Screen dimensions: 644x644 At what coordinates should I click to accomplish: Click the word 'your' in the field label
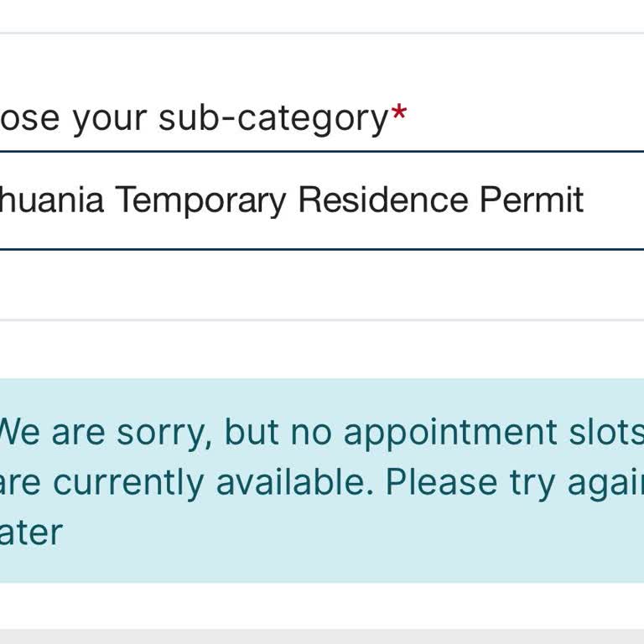[109, 118]
